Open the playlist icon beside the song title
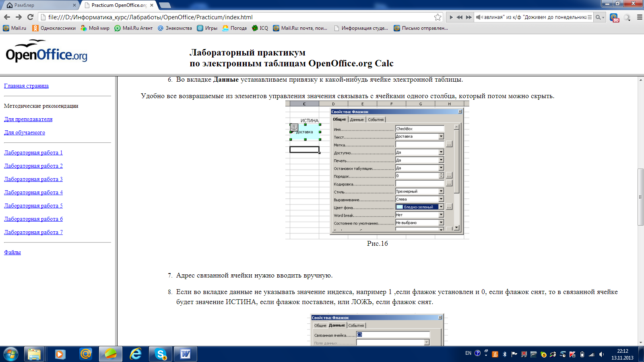Screen dimensions: 644x362 (x=590, y=17)
